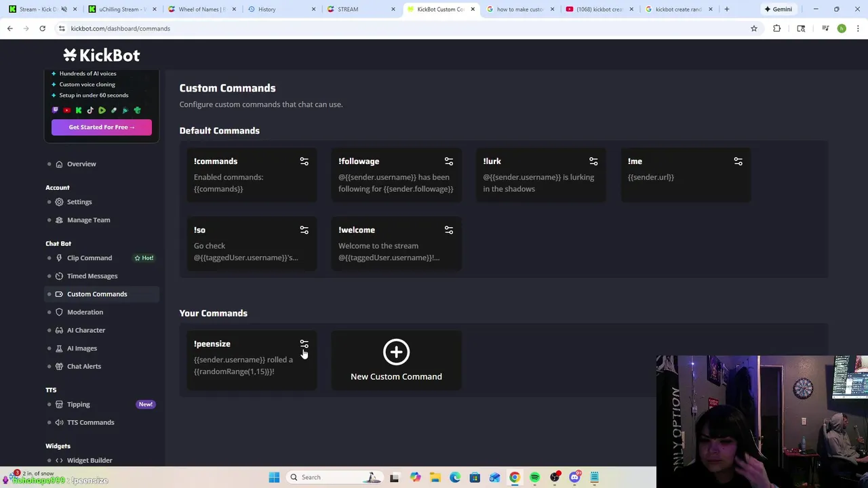Open settings icon on the !welcome card
Screen dimensions: 868x488
[449, 230]
